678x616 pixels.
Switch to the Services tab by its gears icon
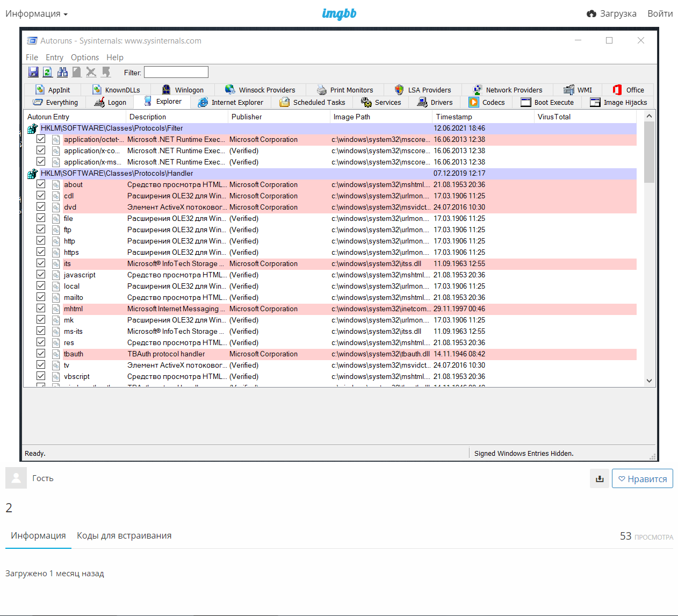click(367, 102)
